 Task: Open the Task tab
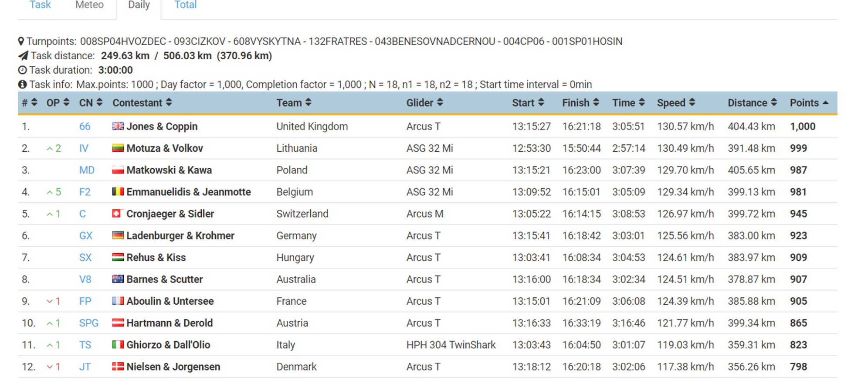tap(40, 5)
